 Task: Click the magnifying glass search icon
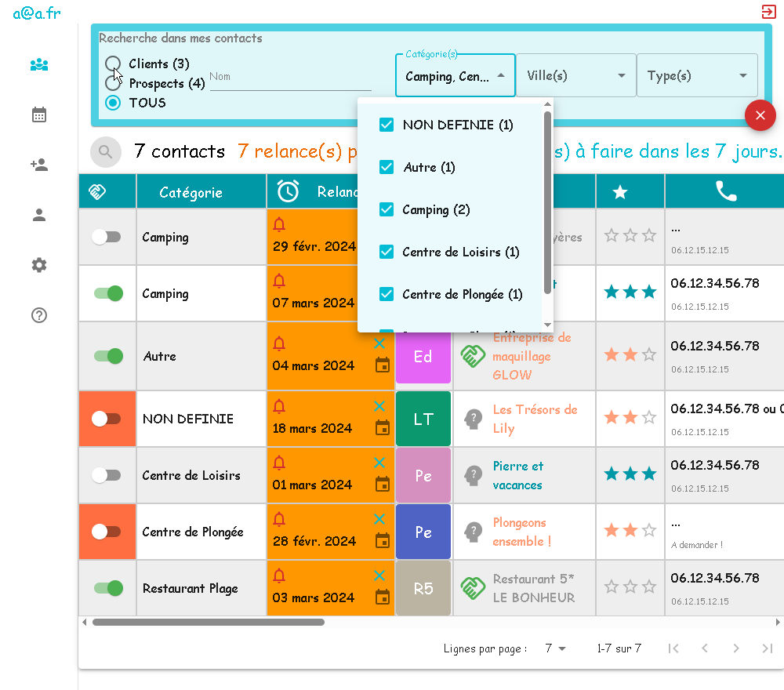tap(106, 151)
